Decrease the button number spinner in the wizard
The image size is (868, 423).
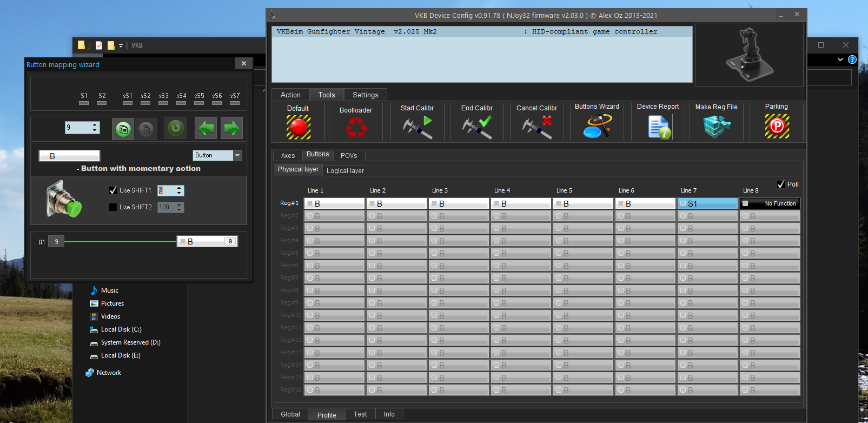[x=95, y=130]
